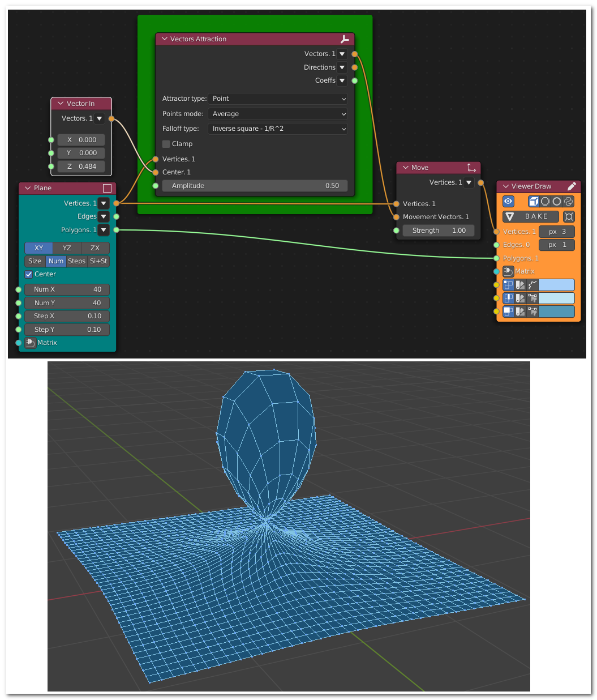The width and height of the screenshot is (597, 700).
Task: Click the axes icon on Move node header
Action: (x=471, y=168)
